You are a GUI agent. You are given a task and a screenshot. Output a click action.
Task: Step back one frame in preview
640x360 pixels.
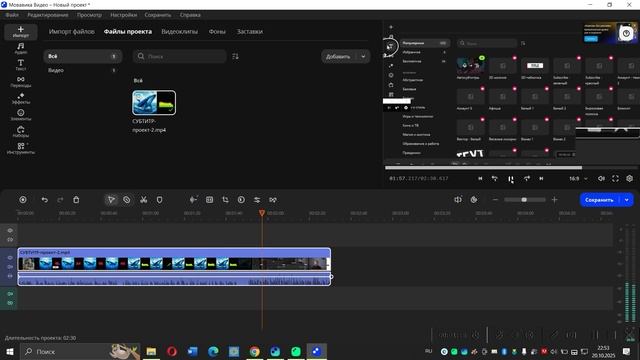click(x=495, y=178)
